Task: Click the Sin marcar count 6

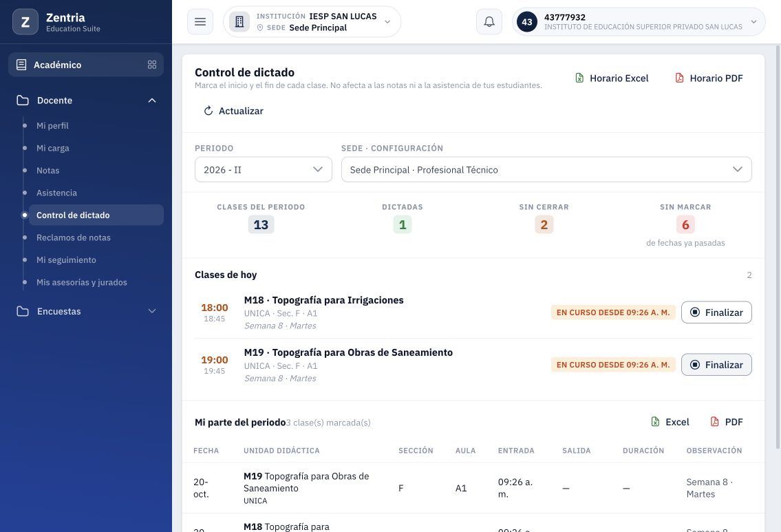Action: (685, 224)
